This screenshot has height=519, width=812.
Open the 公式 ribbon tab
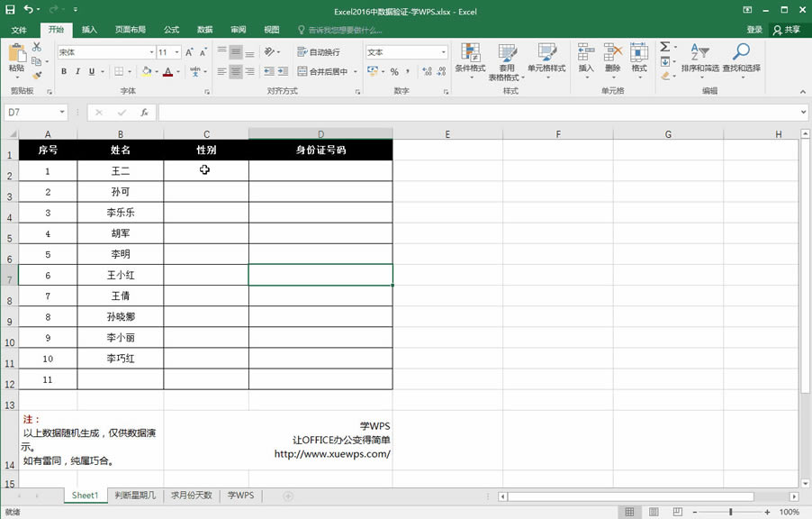click(x=171, y=29)
